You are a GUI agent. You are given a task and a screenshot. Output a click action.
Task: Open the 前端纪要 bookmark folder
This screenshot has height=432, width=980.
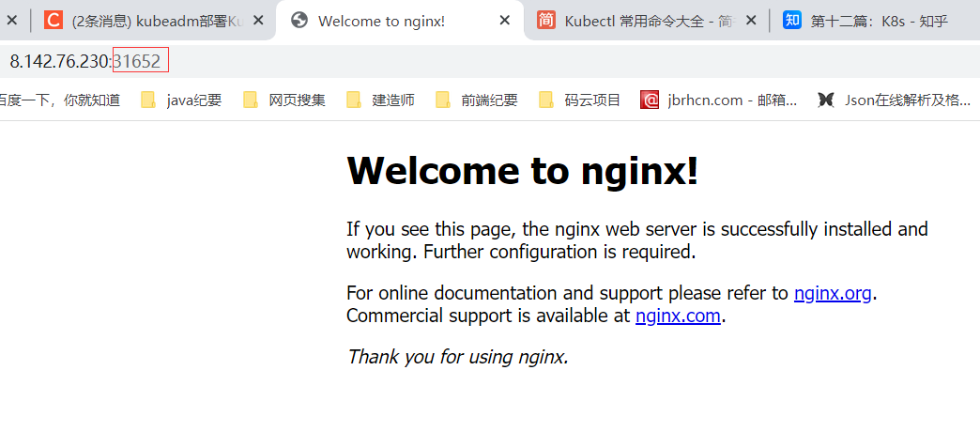(x=477, y=100)
